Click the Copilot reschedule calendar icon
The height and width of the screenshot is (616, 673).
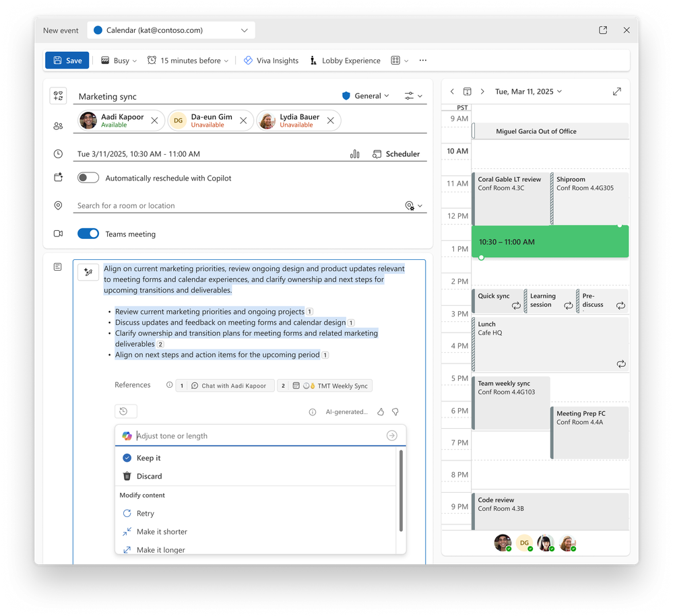point(59,177)
